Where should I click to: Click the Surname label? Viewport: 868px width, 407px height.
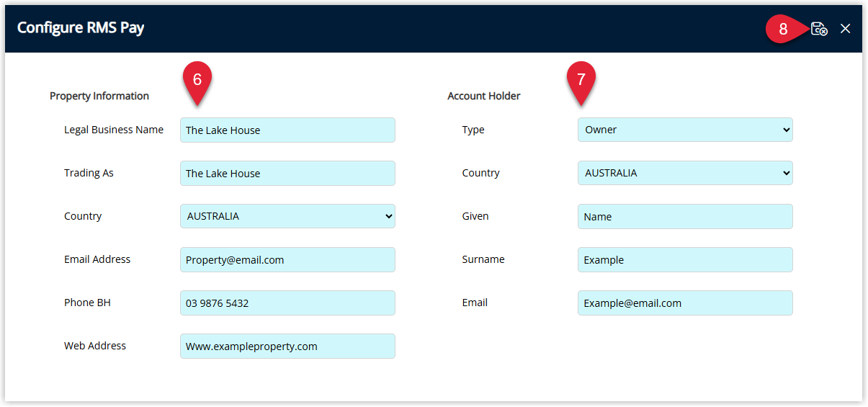coord(483,259)
